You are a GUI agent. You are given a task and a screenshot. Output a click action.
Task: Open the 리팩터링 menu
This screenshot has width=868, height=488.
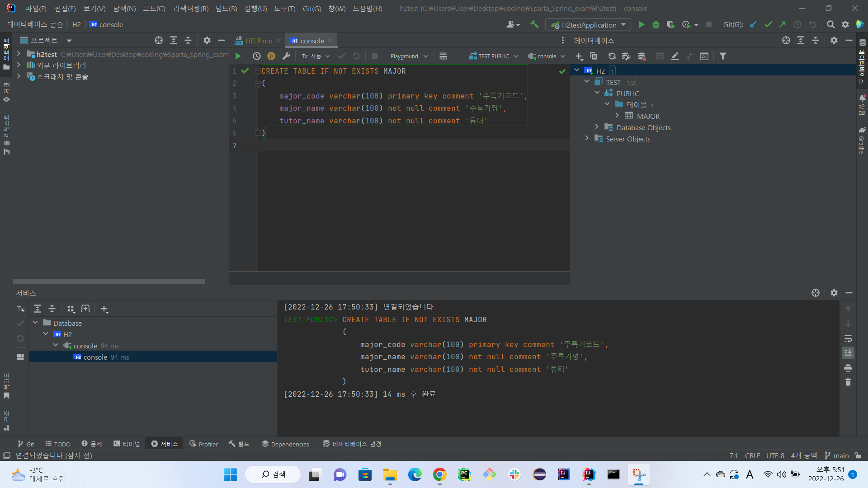(190, 9)
